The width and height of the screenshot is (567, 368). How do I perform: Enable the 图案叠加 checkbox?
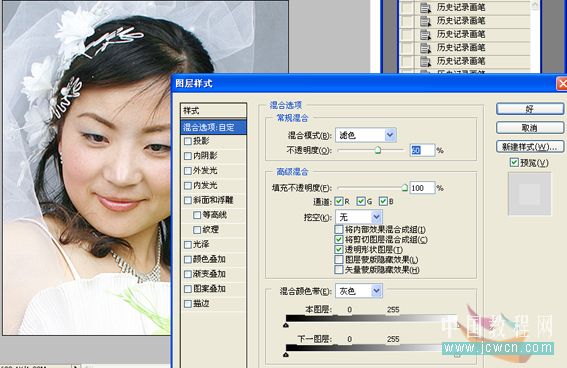(188, 289)
